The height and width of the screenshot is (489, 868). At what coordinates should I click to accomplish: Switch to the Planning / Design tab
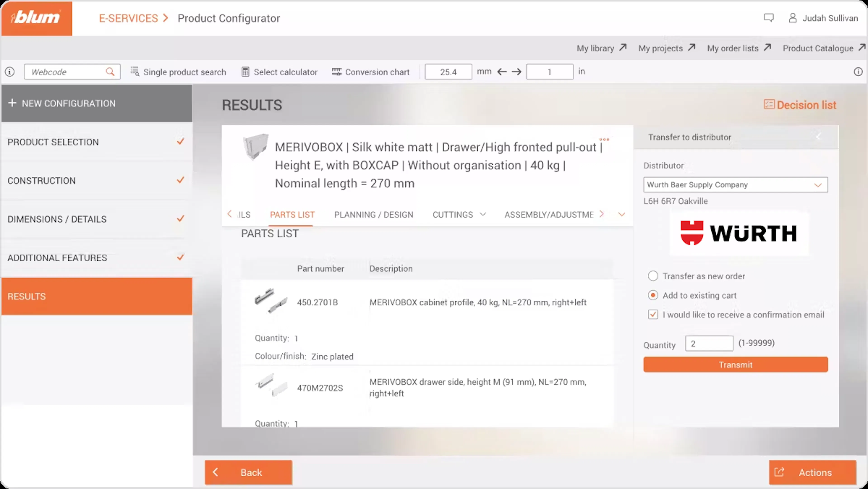coord(373,215)
